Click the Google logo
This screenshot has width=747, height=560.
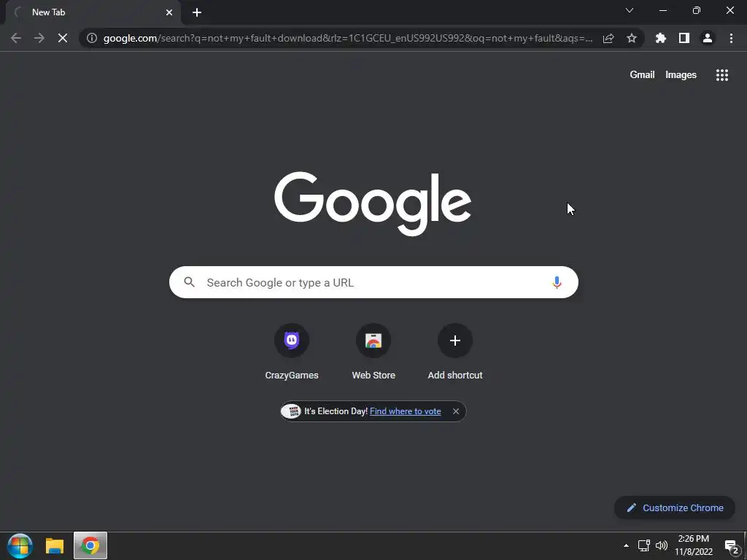(373, 203)
